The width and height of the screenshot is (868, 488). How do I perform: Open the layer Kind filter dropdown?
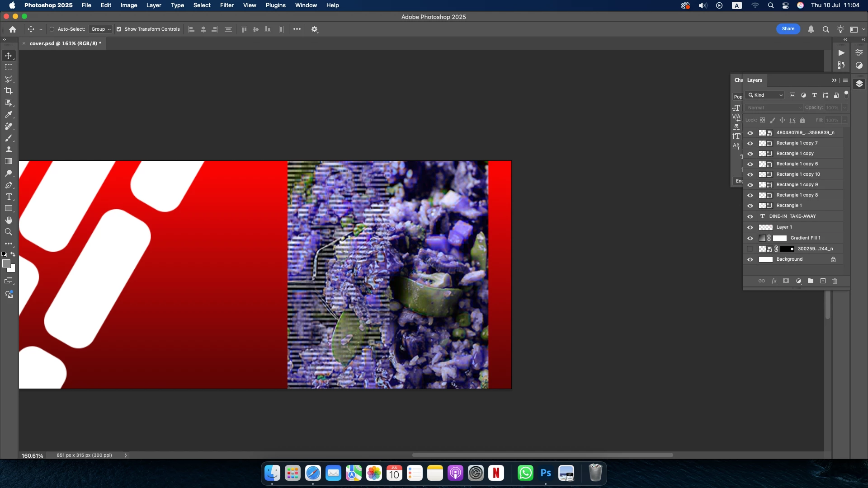[x=765, y=95]
